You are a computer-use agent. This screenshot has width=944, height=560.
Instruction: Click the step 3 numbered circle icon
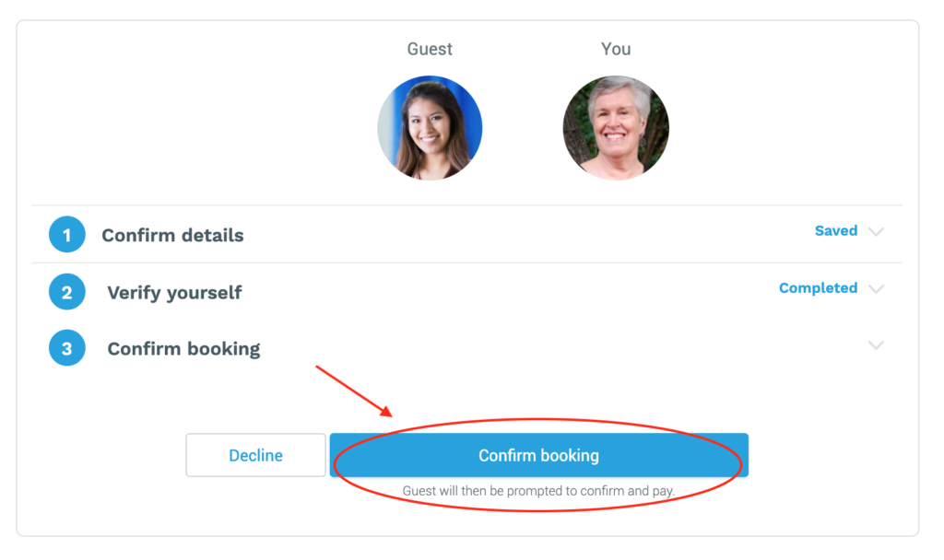click(x=66, y=347)
